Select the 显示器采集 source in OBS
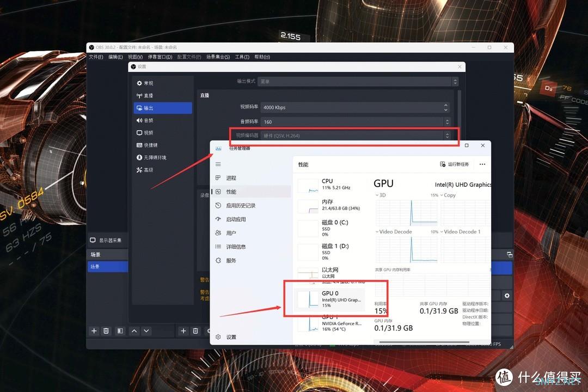Viewport: 588px width, 392px height. [x=106, y=240]
